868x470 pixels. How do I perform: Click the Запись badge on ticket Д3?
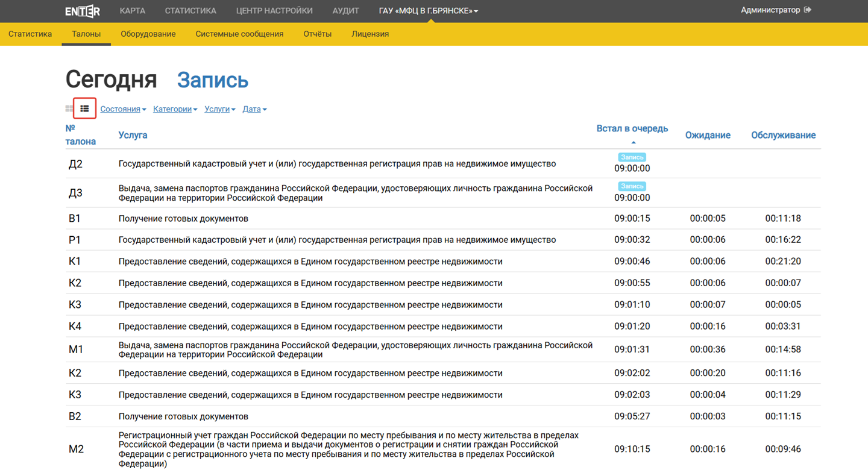[x=632, y=186]
